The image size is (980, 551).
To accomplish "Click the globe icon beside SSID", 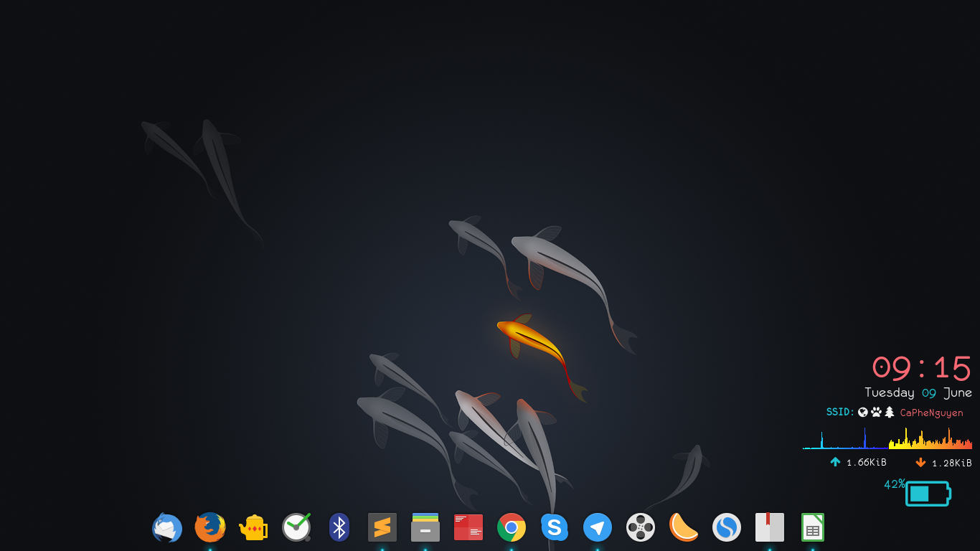I will click(863, 412).
